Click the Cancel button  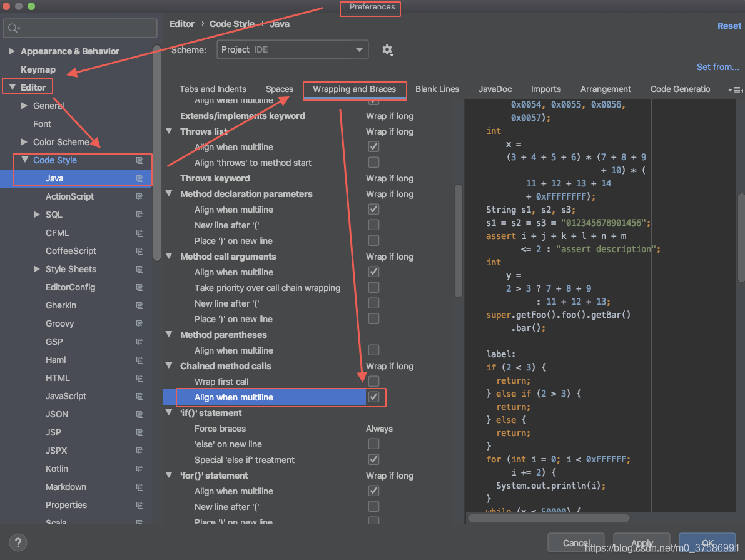coord(576,543)
